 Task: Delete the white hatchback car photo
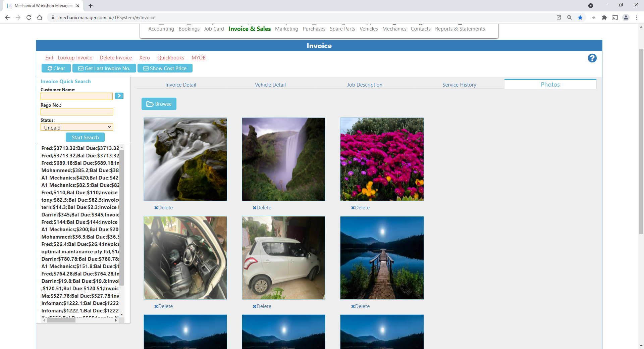pos(262,306)
